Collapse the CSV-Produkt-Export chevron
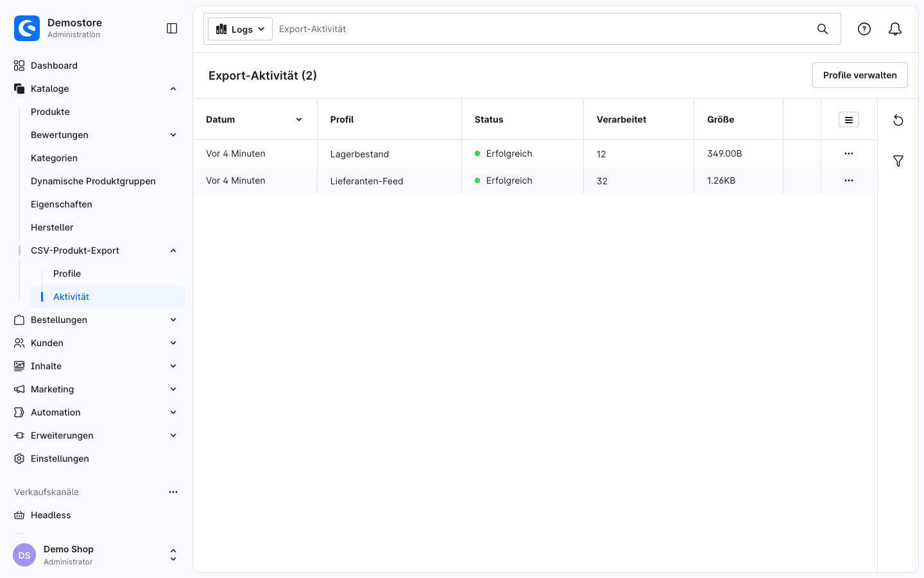Screen dimensions: 924x578 (173, 250)
